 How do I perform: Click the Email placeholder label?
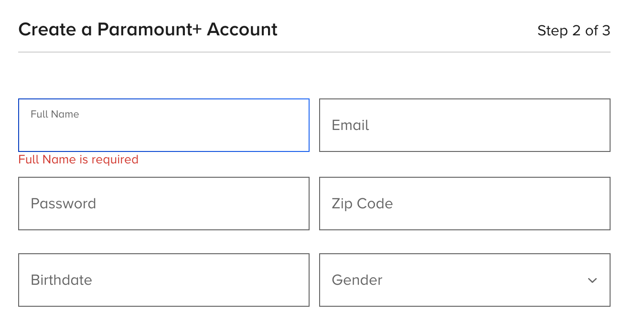click(350, 125)
